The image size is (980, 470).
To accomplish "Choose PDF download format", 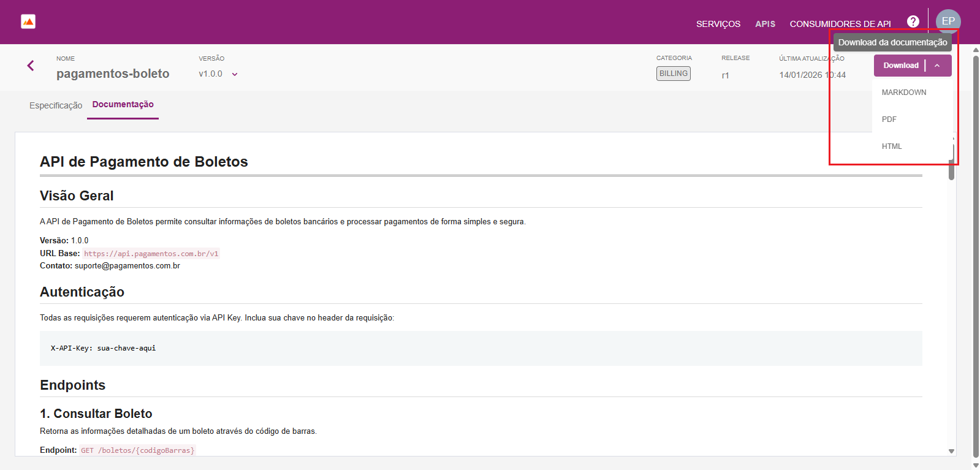I will (889, 119).
